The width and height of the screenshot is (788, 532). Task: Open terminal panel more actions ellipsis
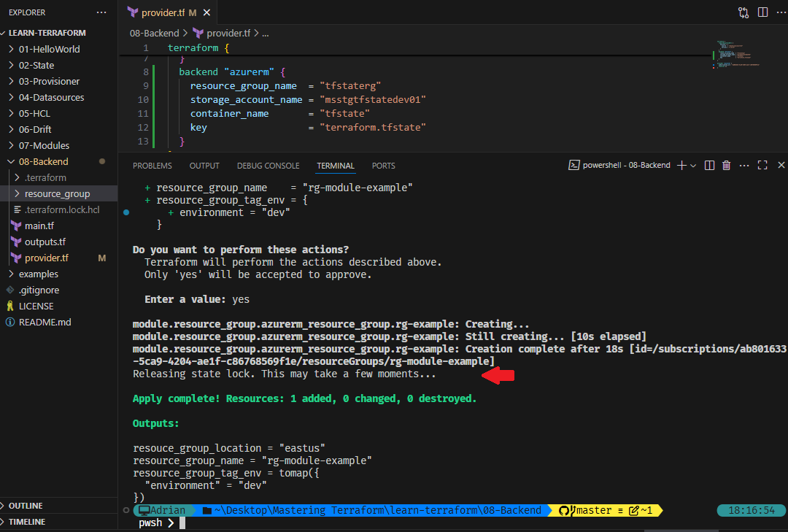[x=744, y=165]
